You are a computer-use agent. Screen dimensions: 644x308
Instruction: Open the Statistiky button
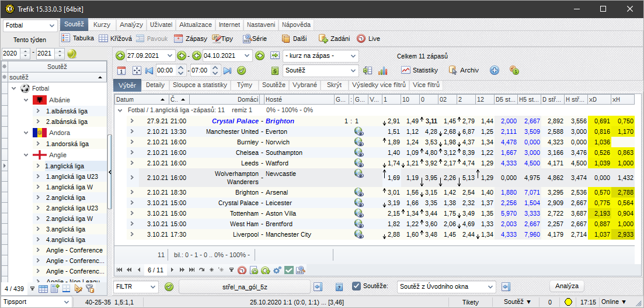(420, 70)
